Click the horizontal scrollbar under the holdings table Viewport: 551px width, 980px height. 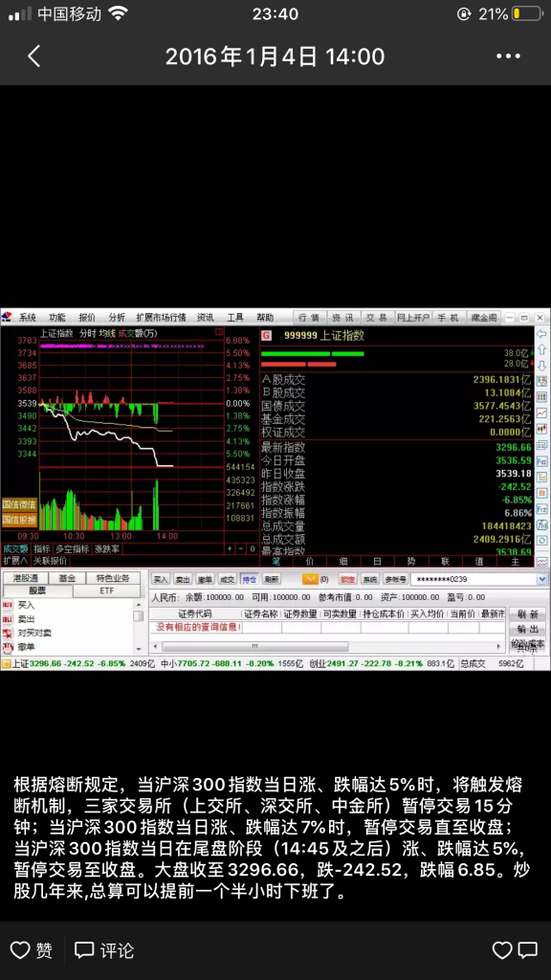pos(327,646)
